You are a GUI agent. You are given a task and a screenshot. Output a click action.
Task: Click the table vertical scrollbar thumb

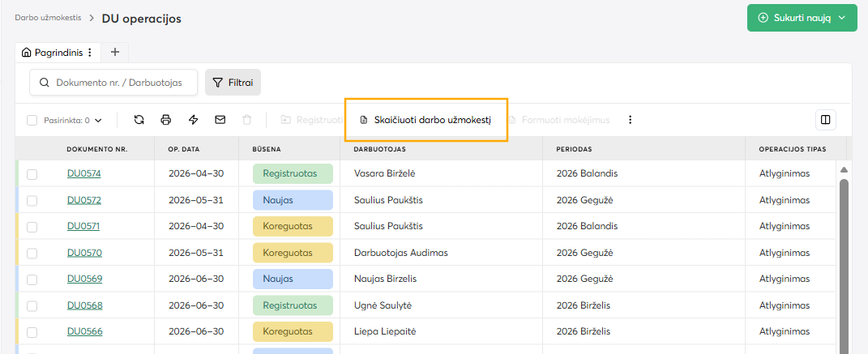coord(844,266)
